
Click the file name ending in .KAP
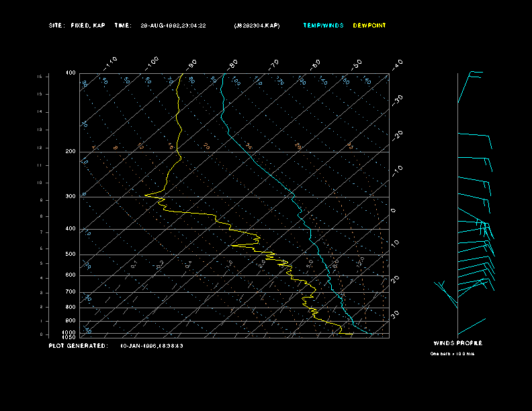pyautogui.click(x=257, y=26)
